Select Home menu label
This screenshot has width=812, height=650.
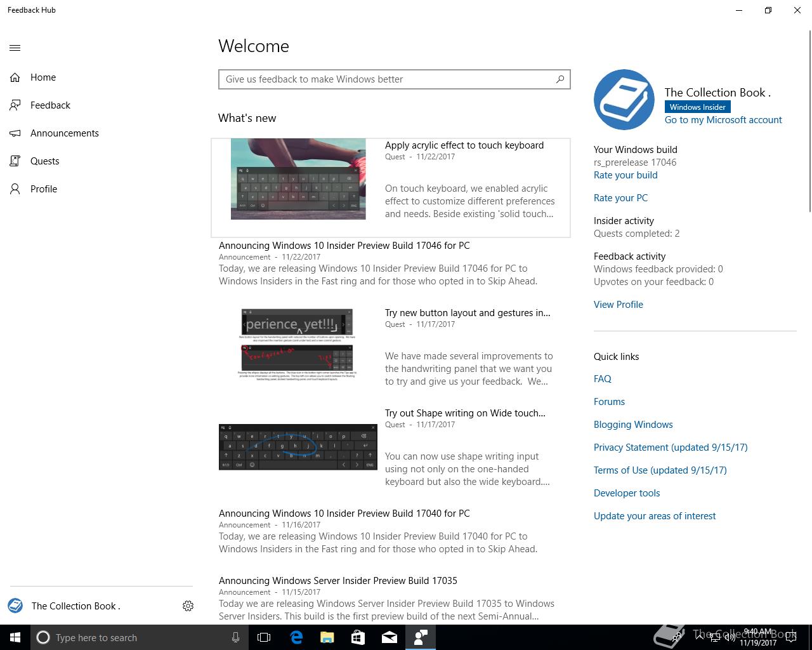tap(43, 77)
